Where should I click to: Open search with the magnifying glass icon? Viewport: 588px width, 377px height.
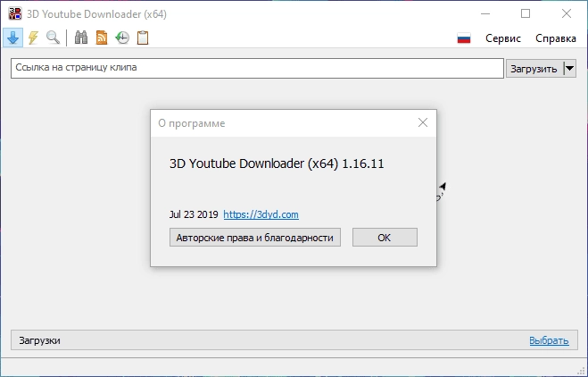pos(53,38)
